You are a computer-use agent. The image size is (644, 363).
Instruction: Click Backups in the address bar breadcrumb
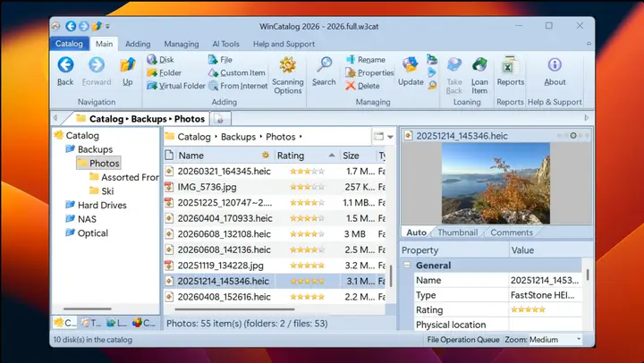(x=238, y=137)
